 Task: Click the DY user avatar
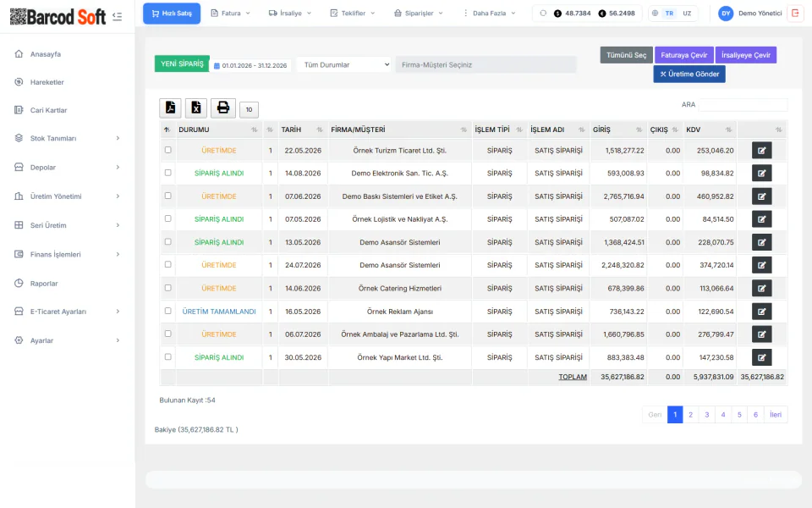click(x=726, y=14)
